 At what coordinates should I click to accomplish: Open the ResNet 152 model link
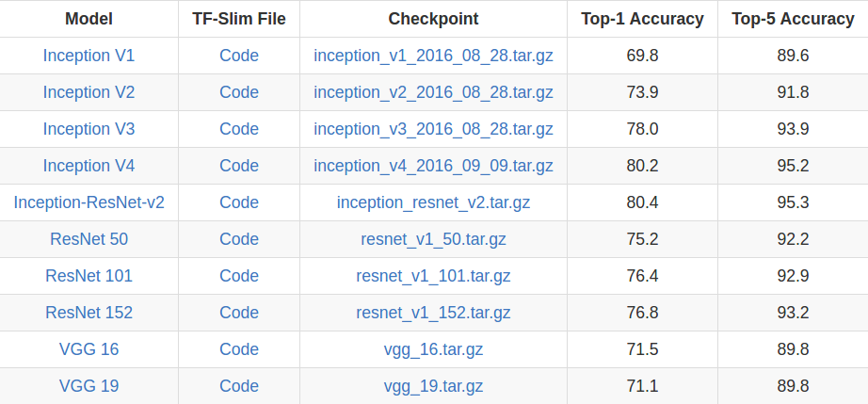[88, 313]
